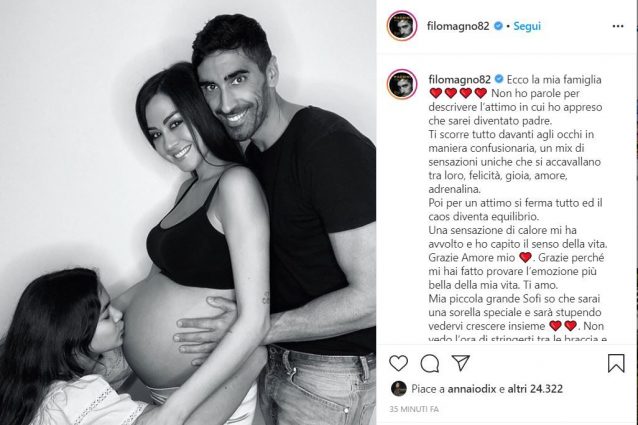This screenshot has height=425, width=638.
Task: Open annaiodix profile from likes line
Action: pyautogui.click(x=472, y=389)
